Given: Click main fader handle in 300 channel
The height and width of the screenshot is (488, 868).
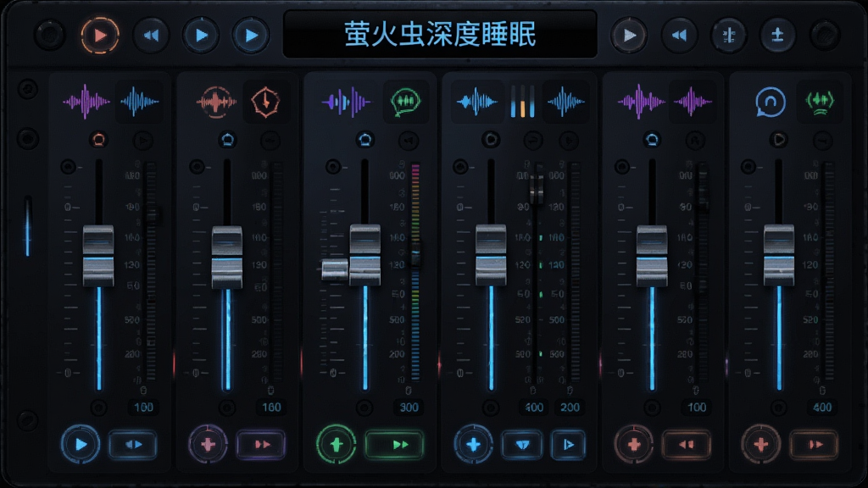Looking at the screenshot, I should click(364, 255).
